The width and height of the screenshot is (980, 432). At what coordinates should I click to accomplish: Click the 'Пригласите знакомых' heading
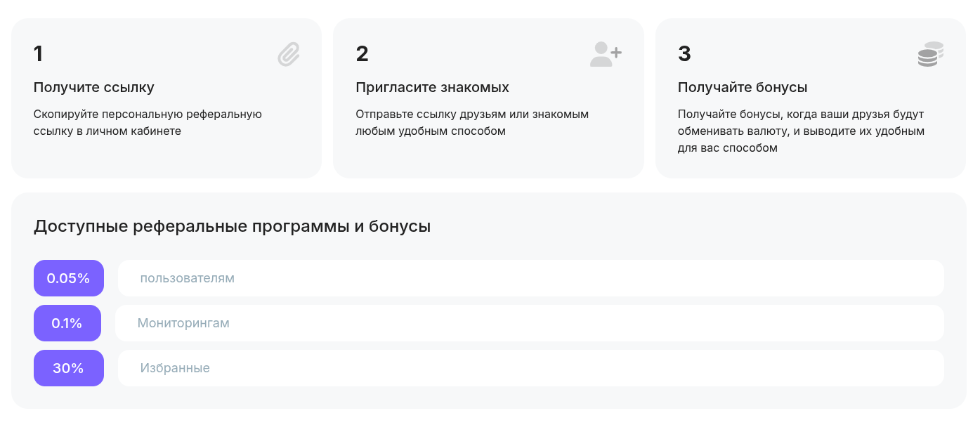[432, 88]
